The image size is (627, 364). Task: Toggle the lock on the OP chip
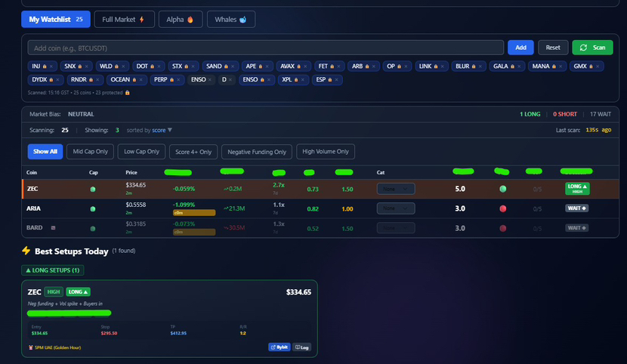399,66
